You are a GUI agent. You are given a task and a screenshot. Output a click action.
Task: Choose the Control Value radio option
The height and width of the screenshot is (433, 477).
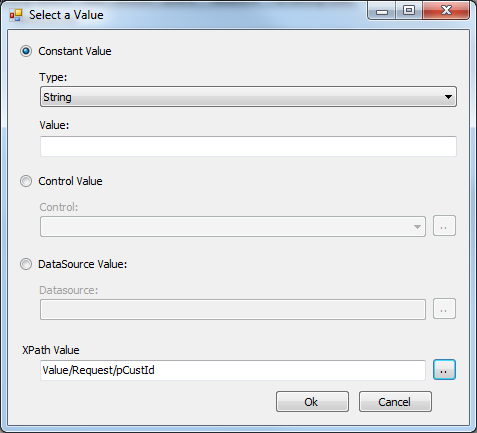tap(26, 181)
